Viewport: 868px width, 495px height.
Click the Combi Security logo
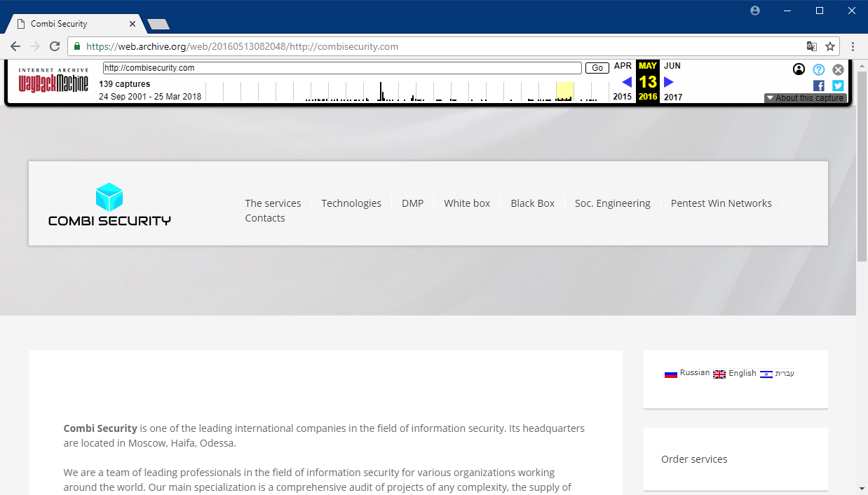[x=109, y=205]
